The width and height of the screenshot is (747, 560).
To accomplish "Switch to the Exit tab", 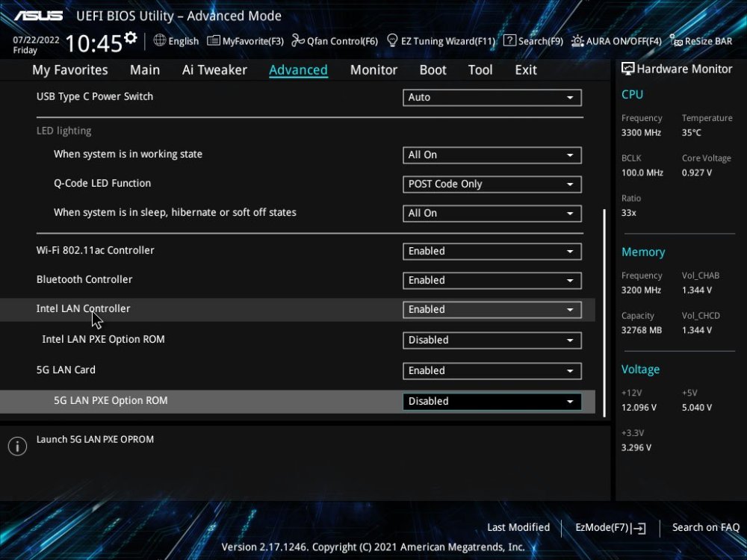I will tap(526, 70).
